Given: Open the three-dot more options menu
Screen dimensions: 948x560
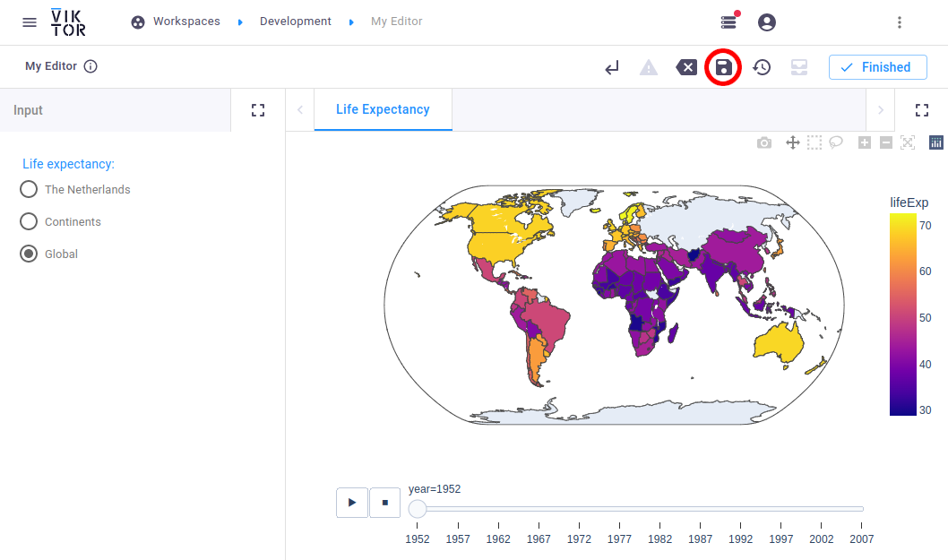Looking at the screenshot, I should pos(900,22).
